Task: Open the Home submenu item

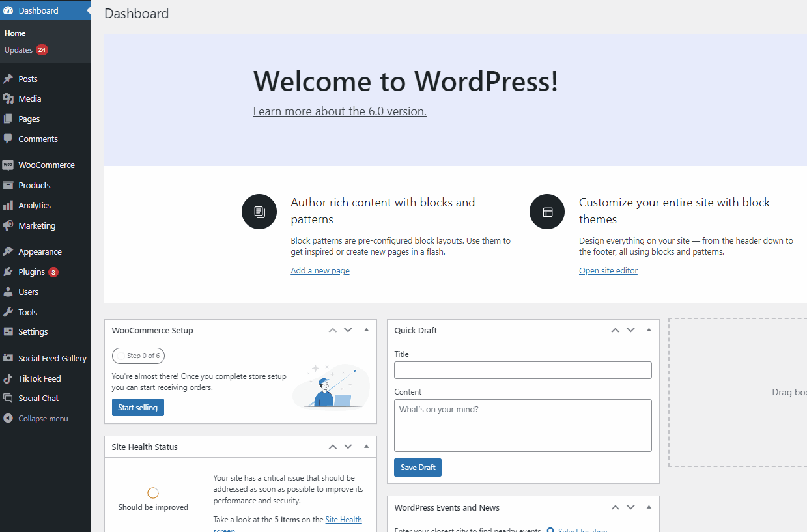Action: coord(15,33)
